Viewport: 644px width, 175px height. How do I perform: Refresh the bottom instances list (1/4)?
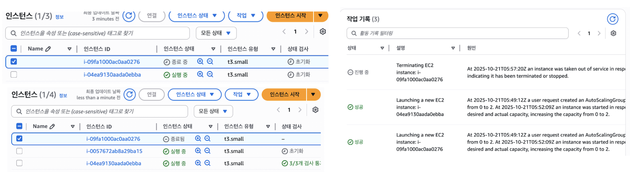[129, 95]
